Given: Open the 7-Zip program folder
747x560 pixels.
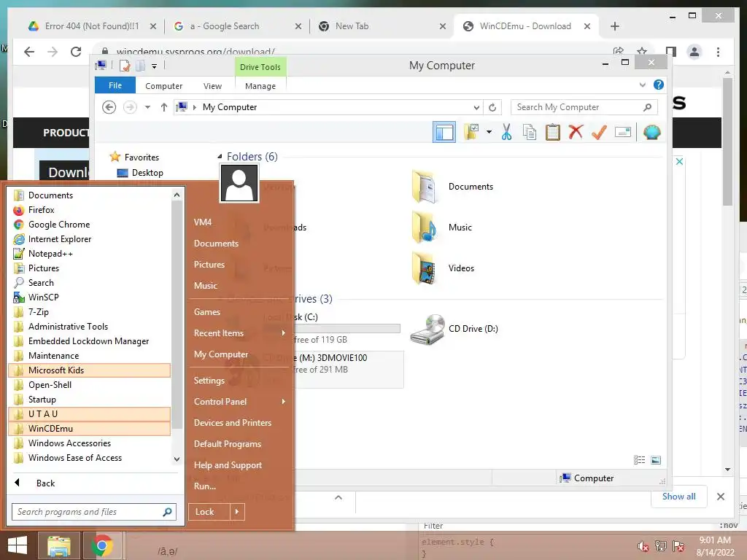Looking at the screenshot, I should (x=90, y=312).
